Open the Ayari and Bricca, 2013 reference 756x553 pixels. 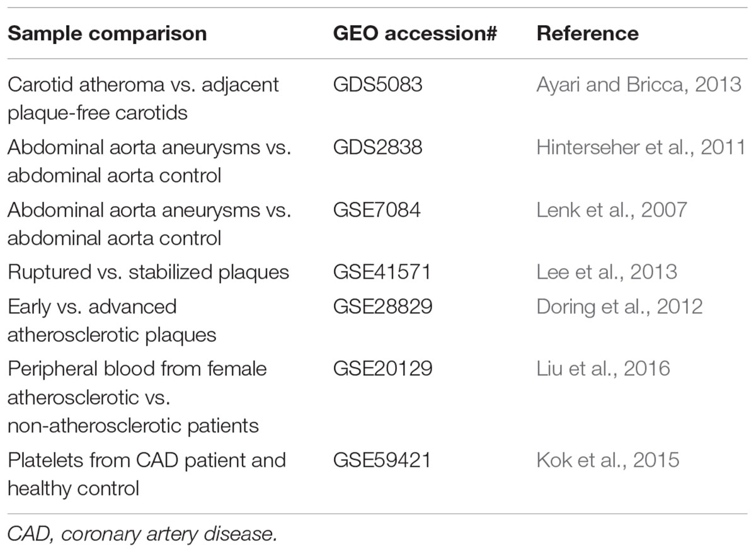pos(639,84)
